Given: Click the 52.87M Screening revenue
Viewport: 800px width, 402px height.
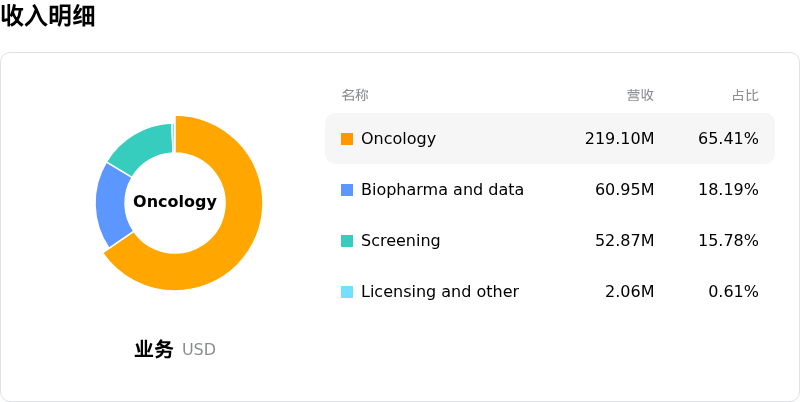Looking at the screenshot, I should 624,241.
